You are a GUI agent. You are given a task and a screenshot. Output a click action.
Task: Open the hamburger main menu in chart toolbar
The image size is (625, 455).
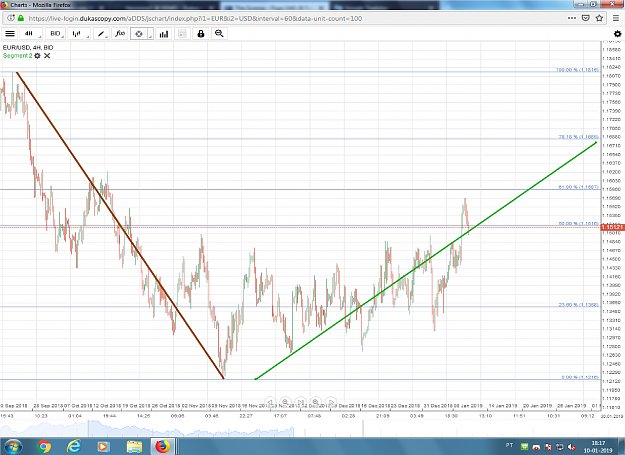[x=10, y=34]
